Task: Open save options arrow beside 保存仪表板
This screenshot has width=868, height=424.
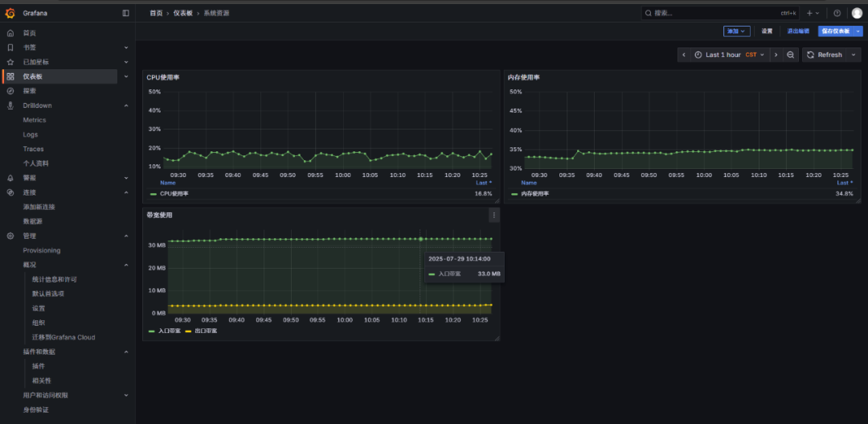Action: pyautogui.click(x=858, y=31)
